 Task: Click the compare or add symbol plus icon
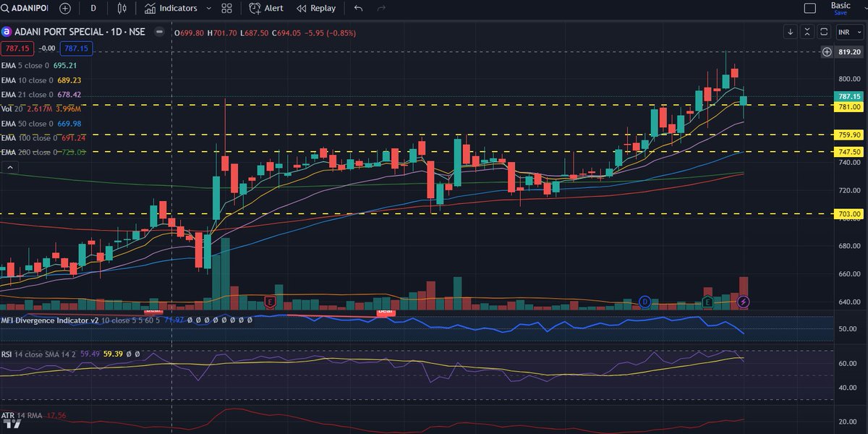(x=66, y=8)
